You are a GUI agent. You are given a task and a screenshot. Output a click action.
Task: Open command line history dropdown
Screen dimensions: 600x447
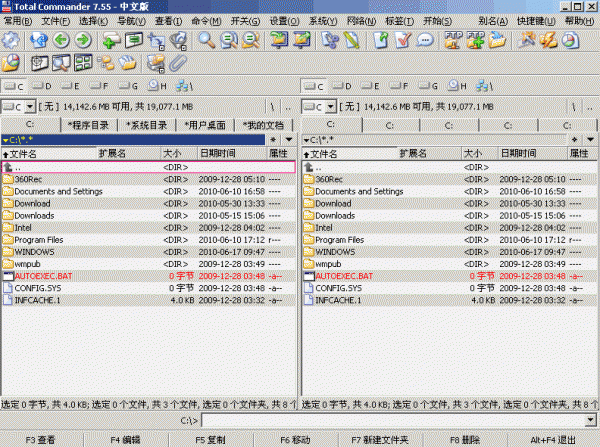pos(592,420)
